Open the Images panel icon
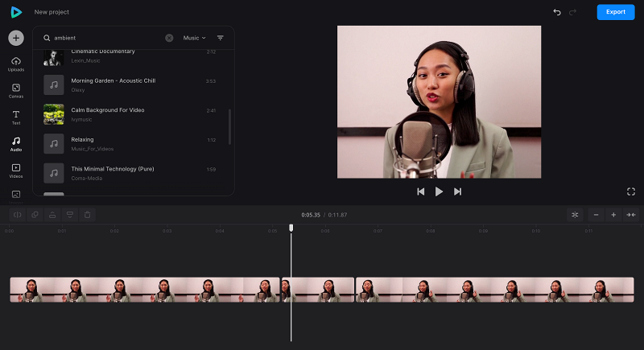644x350 pixels. [x=16, y=195]
